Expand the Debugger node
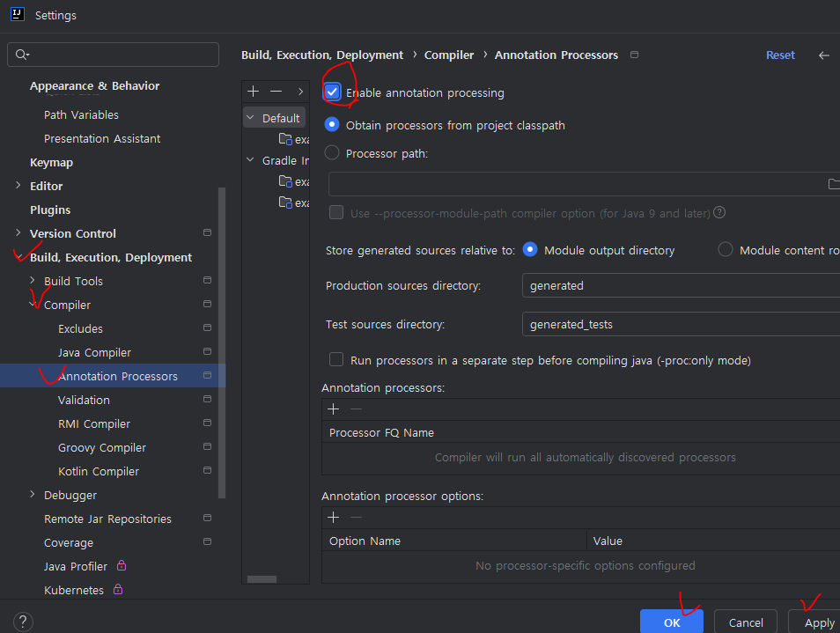 coord(33,494)
